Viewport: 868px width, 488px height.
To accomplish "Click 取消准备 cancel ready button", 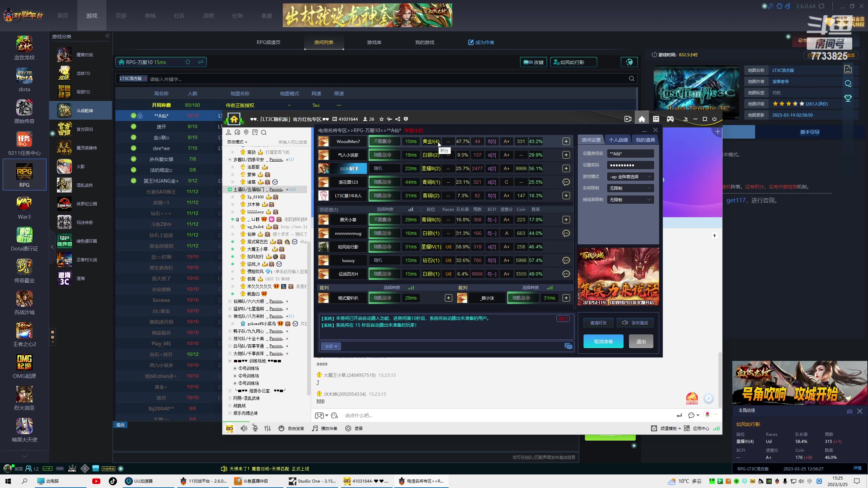I will click(x=603, y=341).
